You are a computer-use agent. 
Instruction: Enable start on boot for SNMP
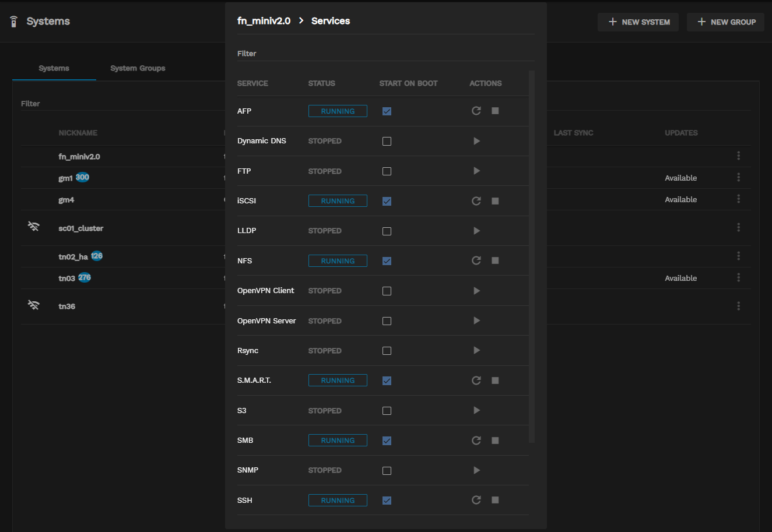coord(387,471)
